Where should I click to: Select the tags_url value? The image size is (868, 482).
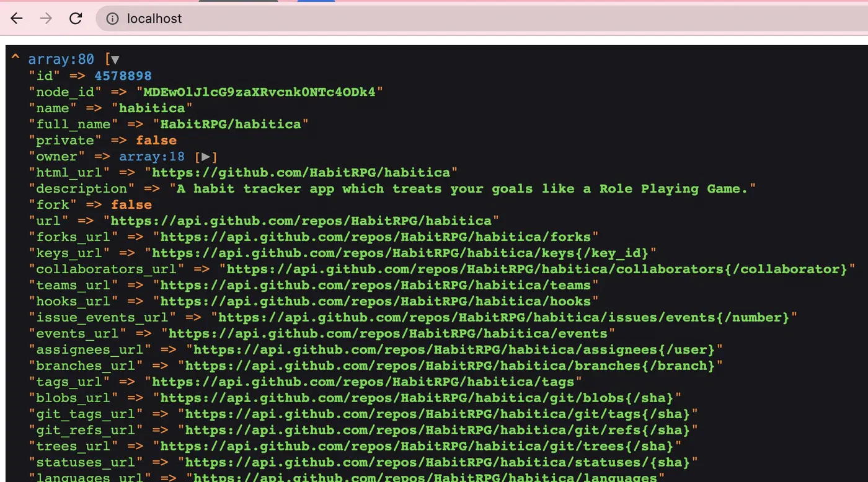pos(363,382)
